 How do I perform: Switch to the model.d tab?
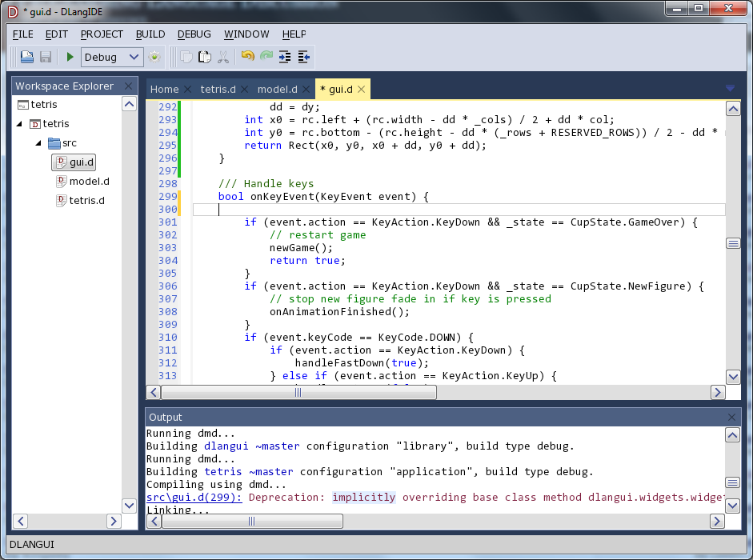[277, 89]
